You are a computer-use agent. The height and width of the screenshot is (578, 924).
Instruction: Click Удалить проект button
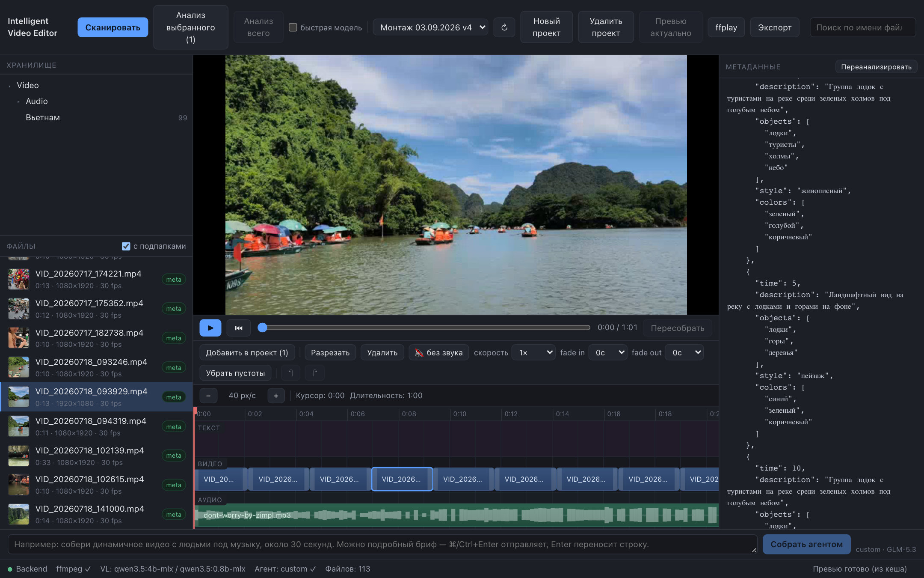click(606, 27)
